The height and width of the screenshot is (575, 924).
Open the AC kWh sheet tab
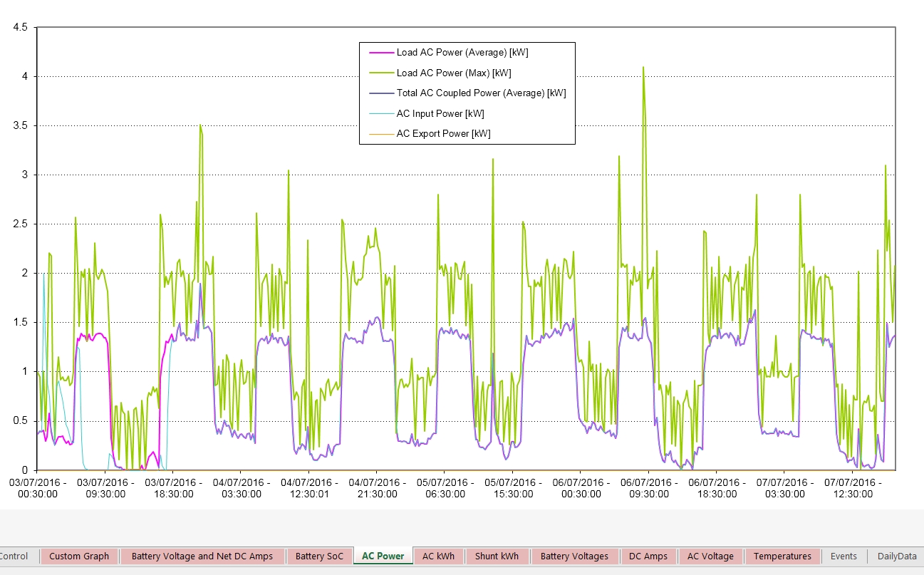[x=438, y=556]
